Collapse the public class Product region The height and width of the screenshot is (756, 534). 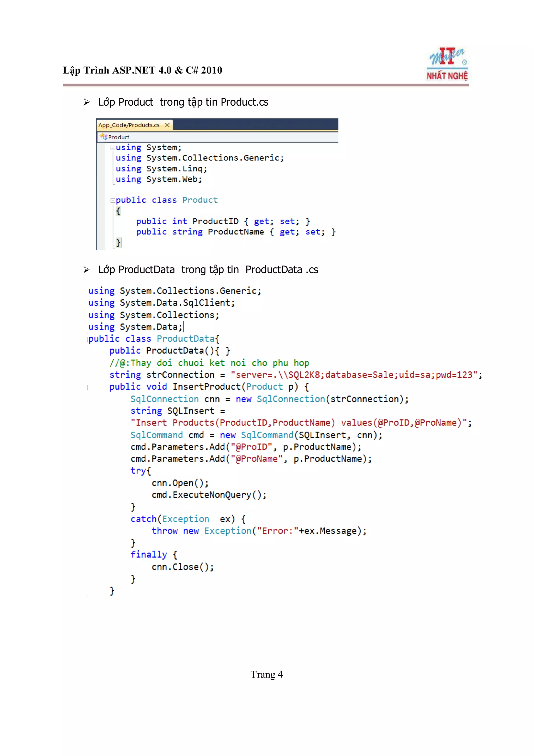[113, 200]
